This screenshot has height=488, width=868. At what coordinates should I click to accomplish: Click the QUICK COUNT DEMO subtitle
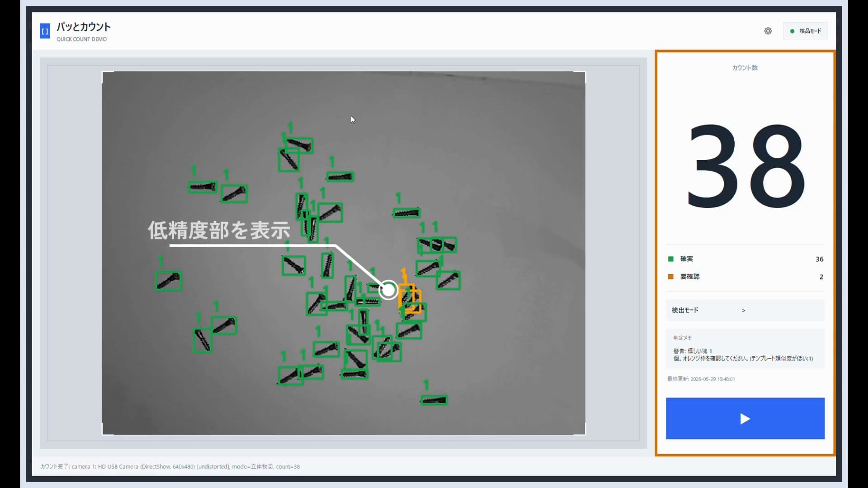(x=82, y=39)
